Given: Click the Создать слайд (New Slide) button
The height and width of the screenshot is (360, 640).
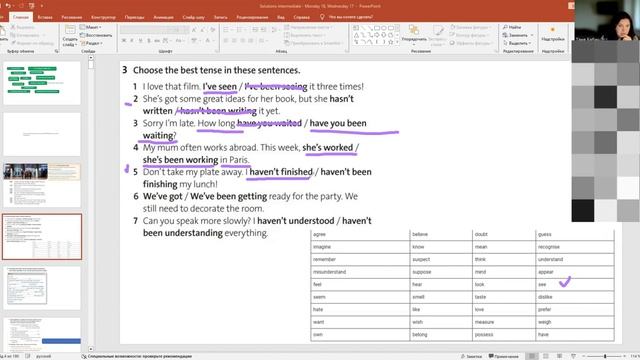Looking at the screenshot, I should (70, 35).
